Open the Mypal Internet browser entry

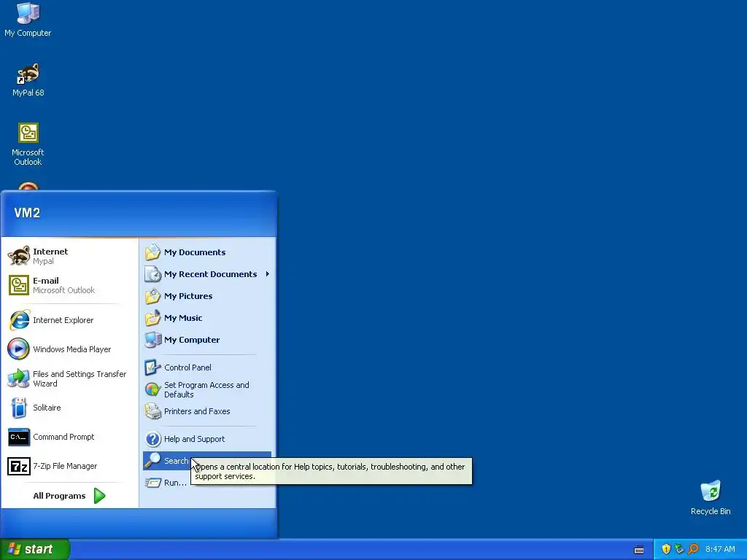coord(69,256)
